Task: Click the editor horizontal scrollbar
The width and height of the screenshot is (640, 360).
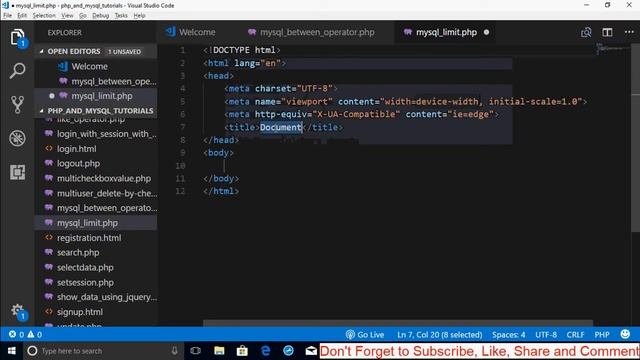Action: [398, 323]
